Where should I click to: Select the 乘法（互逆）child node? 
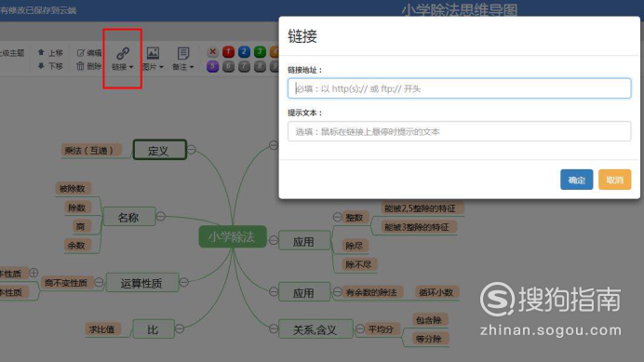[91, 151]
